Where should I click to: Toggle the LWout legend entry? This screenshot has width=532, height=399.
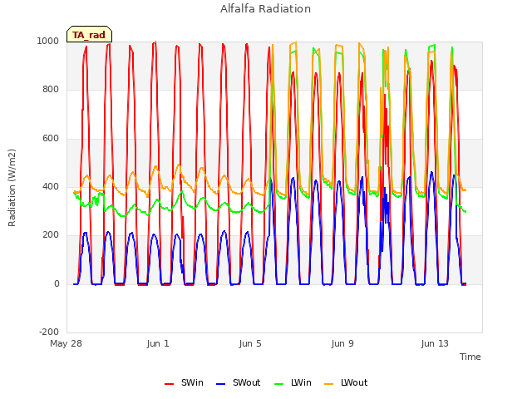pyautogui.click(x=346, y=382)
